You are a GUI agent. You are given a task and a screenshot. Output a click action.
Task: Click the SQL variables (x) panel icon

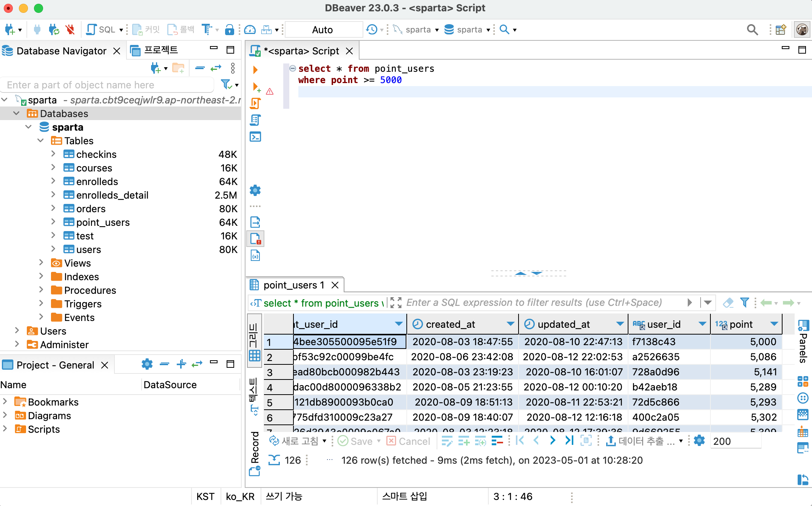[x=255, y=256]
